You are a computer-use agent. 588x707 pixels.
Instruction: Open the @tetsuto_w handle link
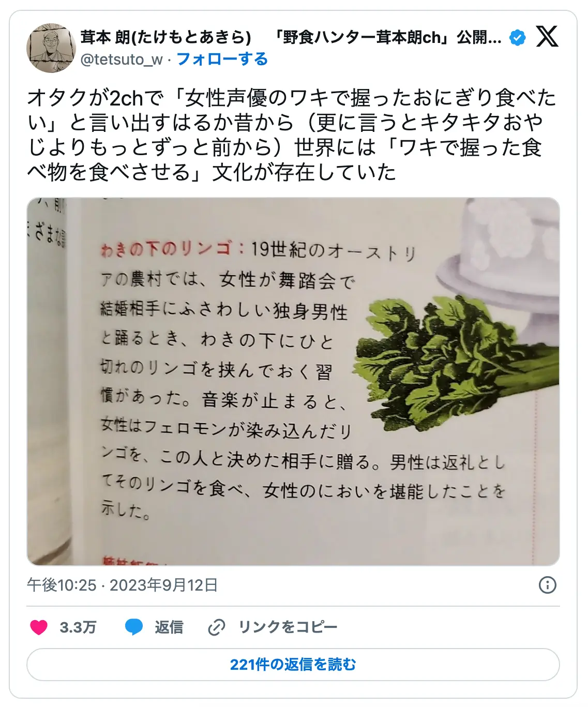click(x=122, y=59)
